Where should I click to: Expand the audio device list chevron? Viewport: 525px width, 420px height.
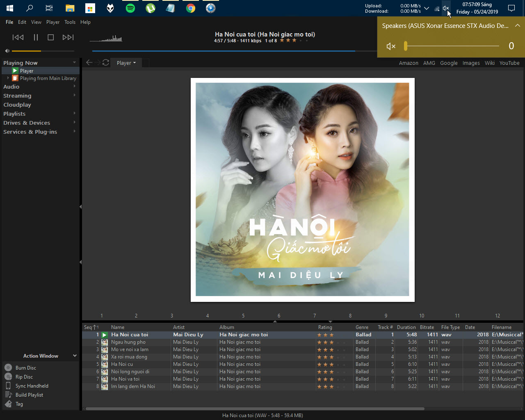[518, 25]
